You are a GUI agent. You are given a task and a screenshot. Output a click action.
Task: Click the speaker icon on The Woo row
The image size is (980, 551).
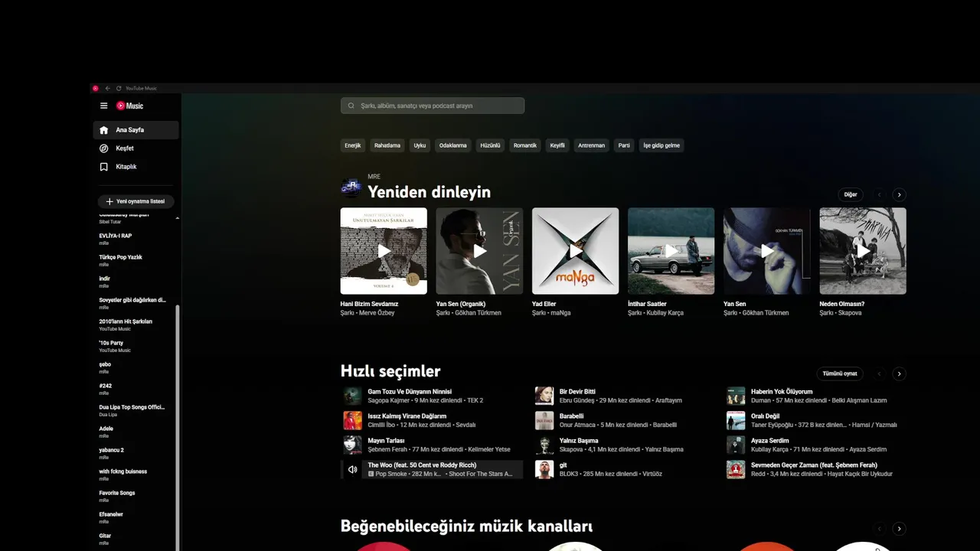[x=352, y=469]
